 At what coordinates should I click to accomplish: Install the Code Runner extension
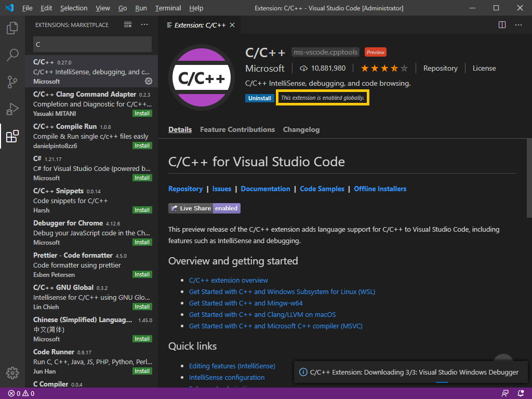click(142, 371)
